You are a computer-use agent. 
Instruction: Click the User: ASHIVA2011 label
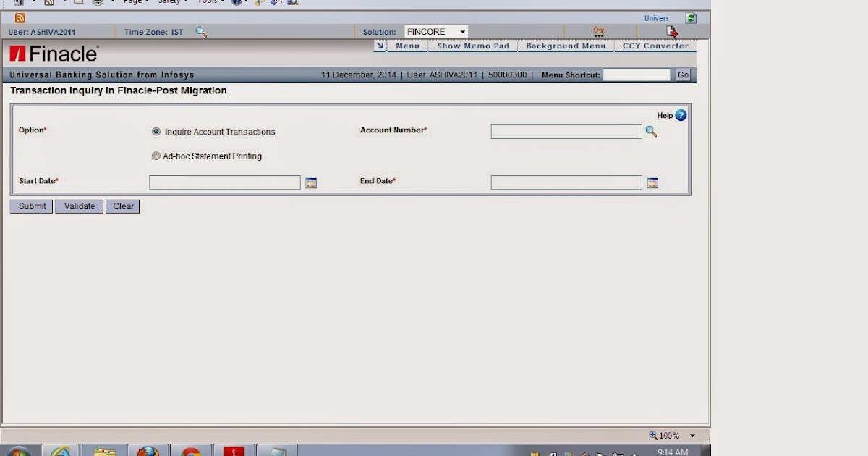pos(42,32)
